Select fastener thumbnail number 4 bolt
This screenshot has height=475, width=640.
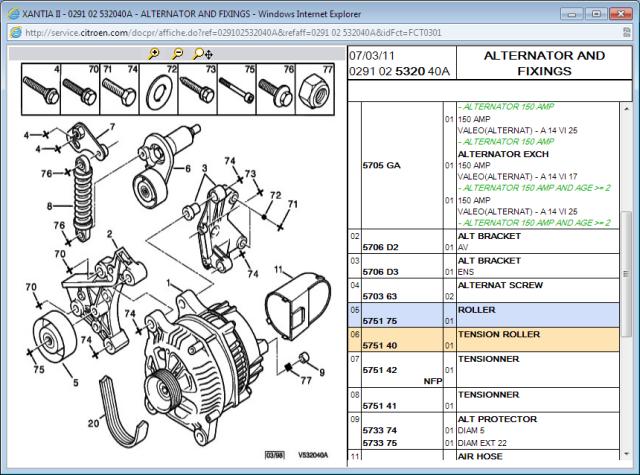coord(41,89)
